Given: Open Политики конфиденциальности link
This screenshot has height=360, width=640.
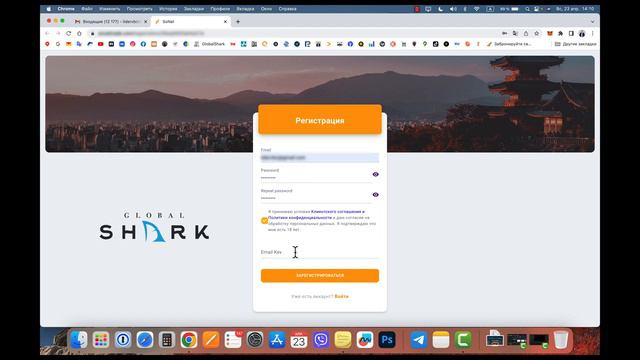Looking at the screenshot, I should (300, 218).
